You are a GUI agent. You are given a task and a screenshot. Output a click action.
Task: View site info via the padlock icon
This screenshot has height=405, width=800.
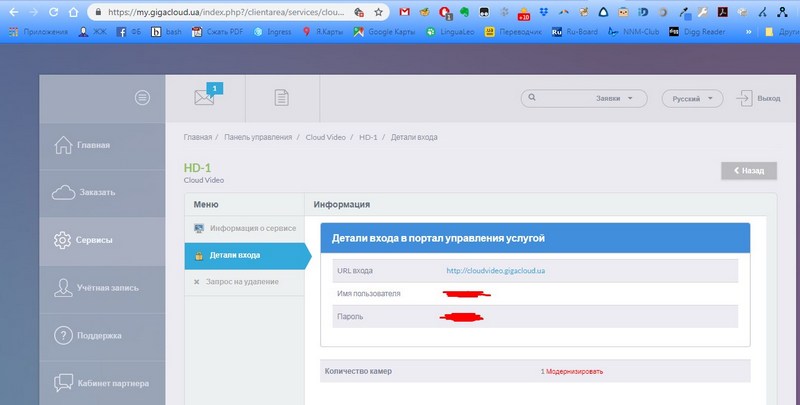click(x=98, y=12)
